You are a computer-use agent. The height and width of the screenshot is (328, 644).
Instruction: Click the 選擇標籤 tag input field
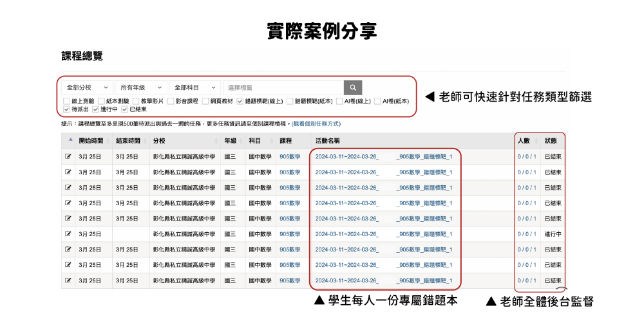coord(283,87)
